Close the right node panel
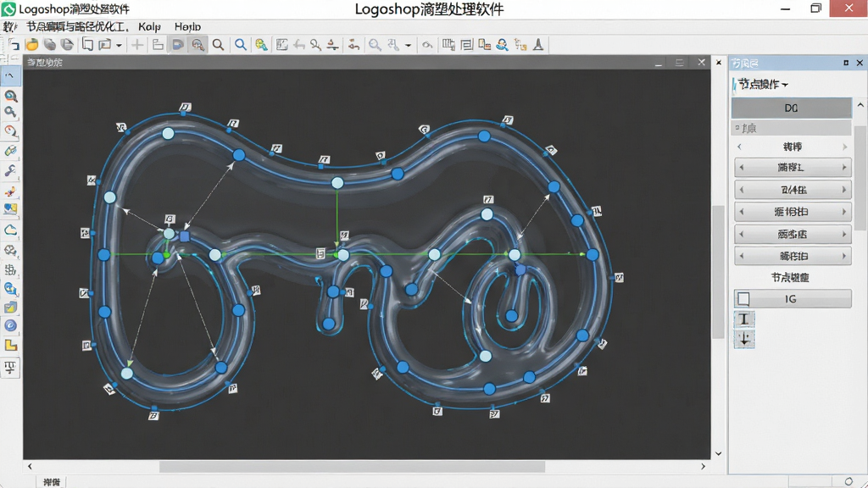The image size is (868, 488). [x=860, y=63]
